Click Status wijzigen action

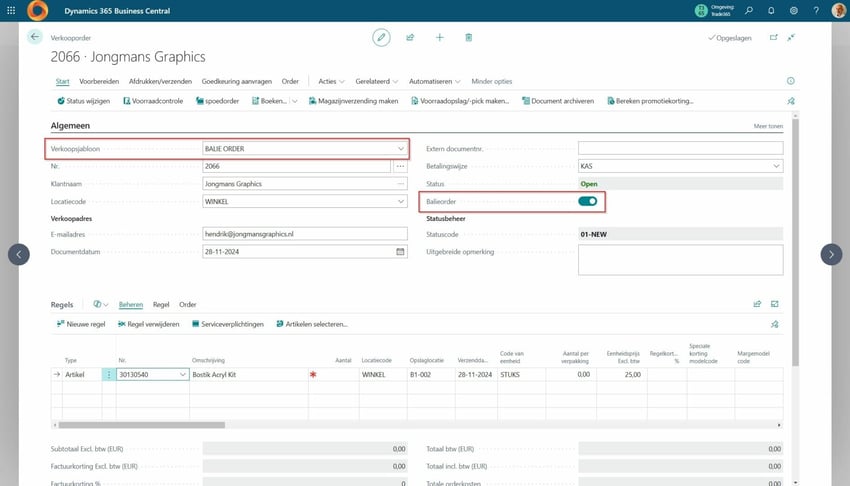pos(83,101)
